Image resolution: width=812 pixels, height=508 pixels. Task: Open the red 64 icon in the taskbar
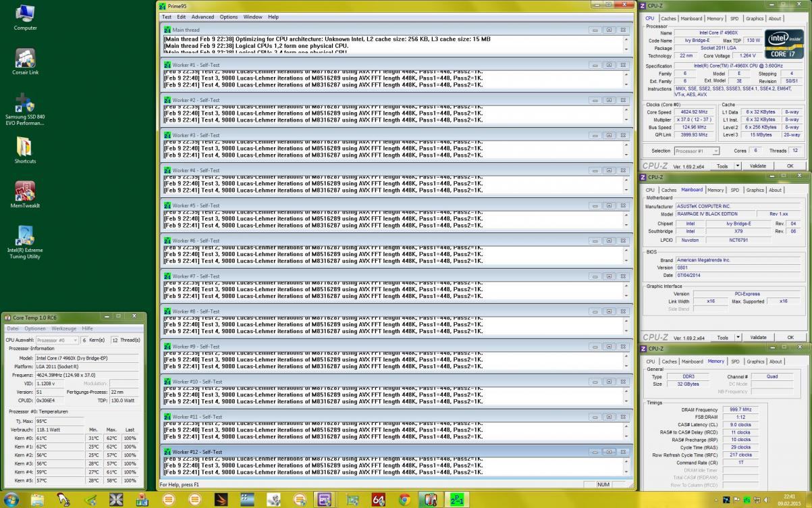click(x=379, y=500)
